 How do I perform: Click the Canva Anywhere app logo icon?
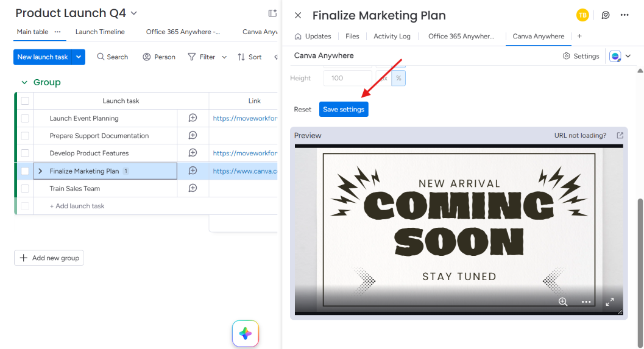pos(615,56)
